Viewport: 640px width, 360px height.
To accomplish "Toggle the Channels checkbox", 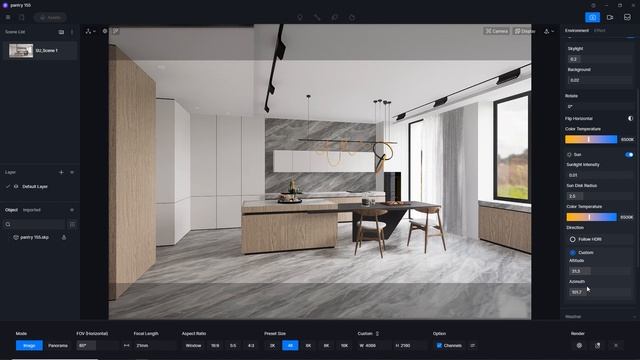I will (440, 345).
